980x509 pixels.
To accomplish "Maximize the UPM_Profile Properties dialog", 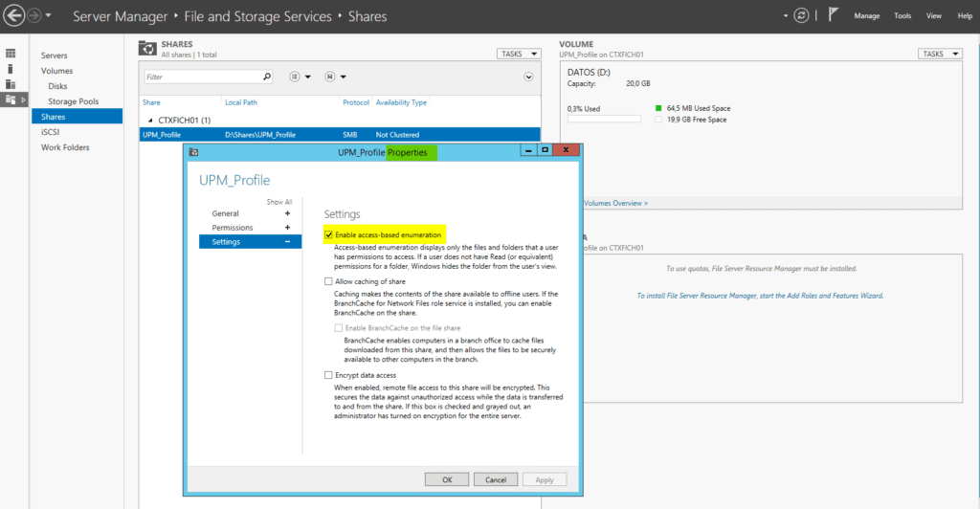I will (x=545, y=150).
